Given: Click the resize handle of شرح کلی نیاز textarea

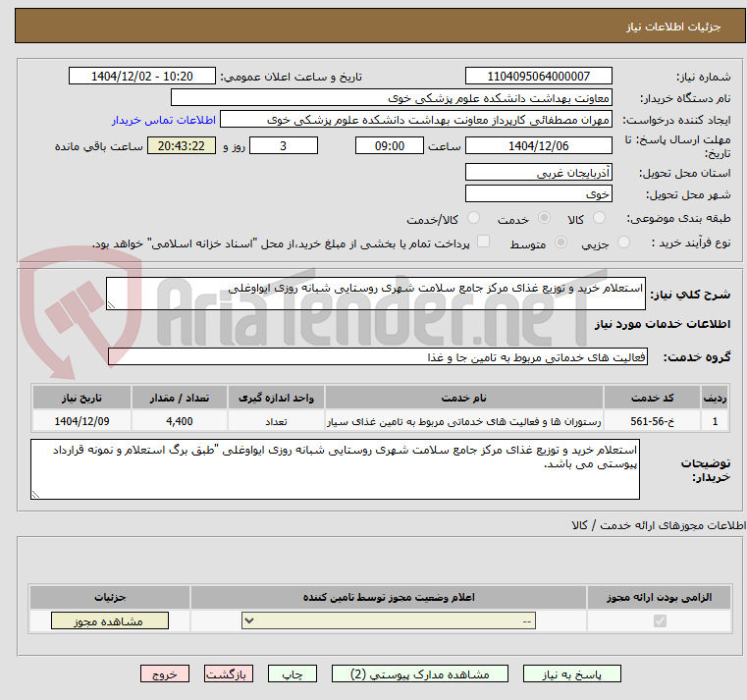Looking at the screenshot, I should point(111,305).
